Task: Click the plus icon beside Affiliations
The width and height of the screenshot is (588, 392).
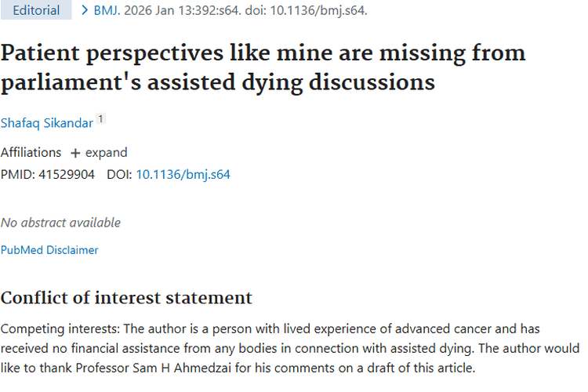Action: pos(75,153)
